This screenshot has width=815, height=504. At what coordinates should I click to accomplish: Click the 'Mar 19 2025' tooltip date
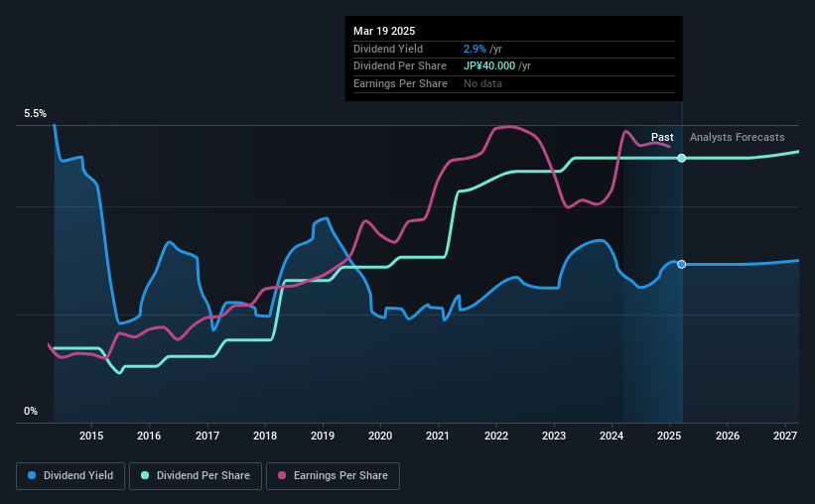pyautogui.click(x=384, y=31)
